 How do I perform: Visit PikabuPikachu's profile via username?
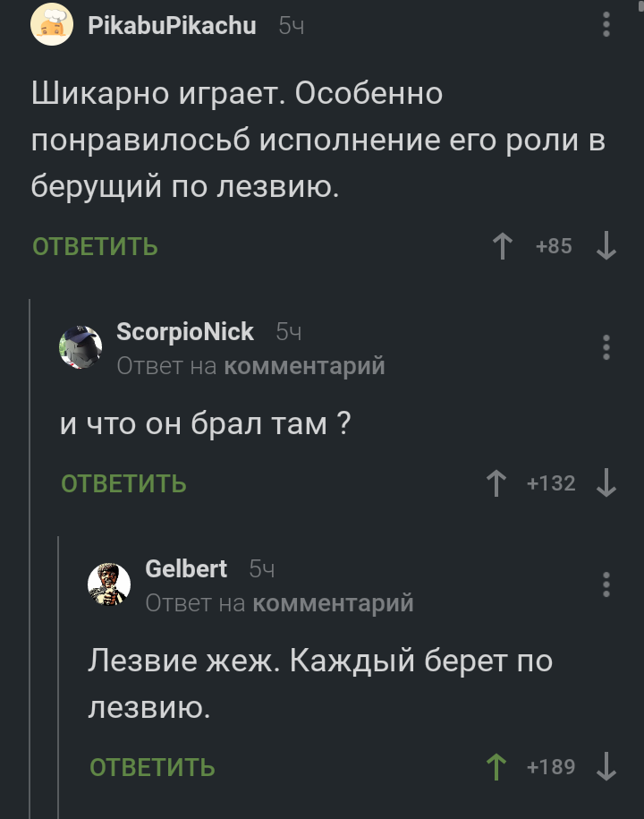(x=172, y=26)
